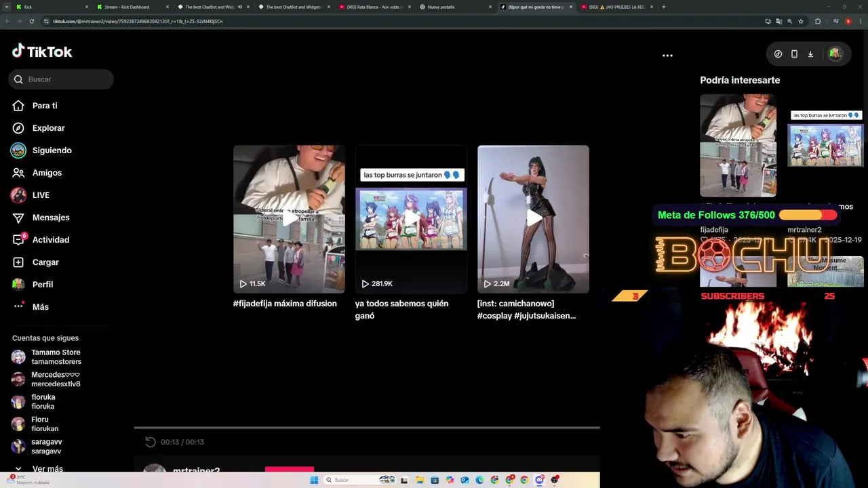Image resolution: width=868 pixels, height=488 pixels.
Task: Click the phone app icon at top right
Action: coord(794,54)
